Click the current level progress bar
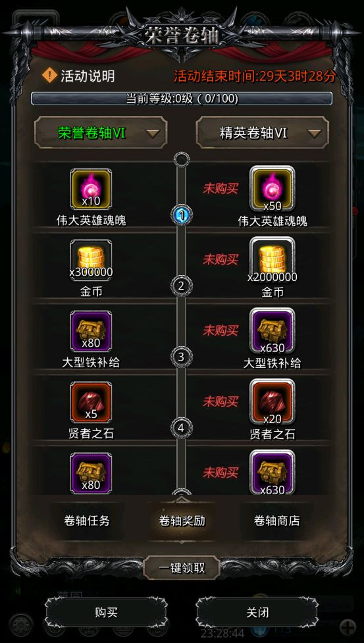 [182, 99]
